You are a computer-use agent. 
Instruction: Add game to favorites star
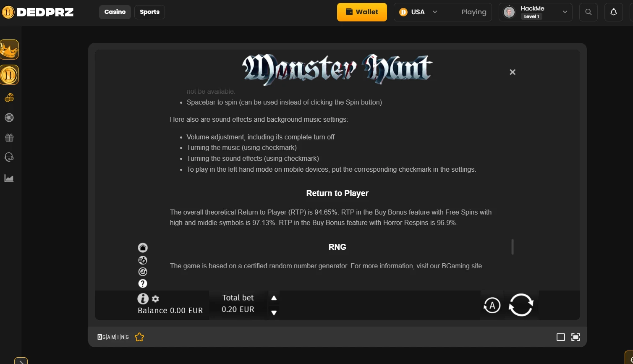click(x=139, y=337)
